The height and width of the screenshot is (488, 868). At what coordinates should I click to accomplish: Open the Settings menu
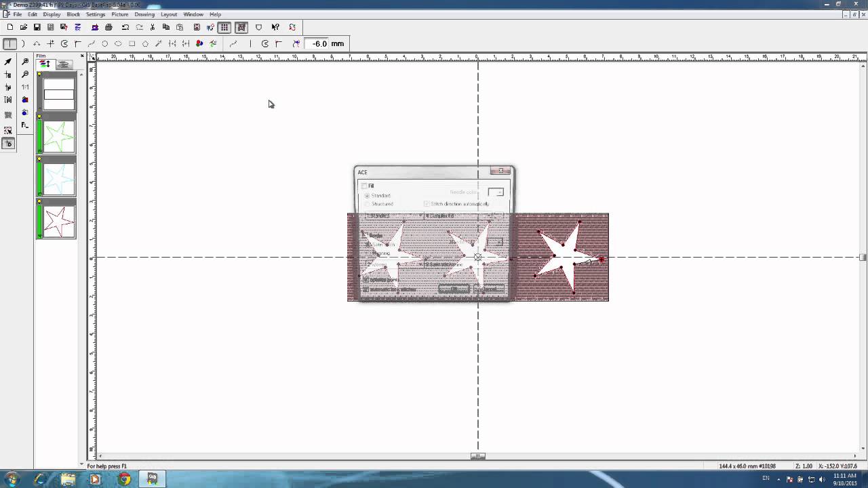click(x=96, y=14)
